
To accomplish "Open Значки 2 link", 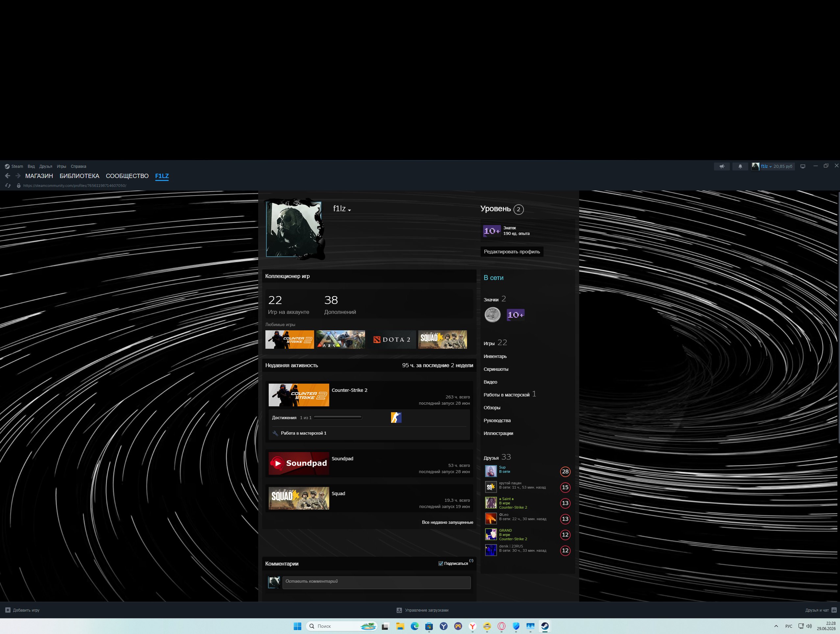I will [495, 299].
